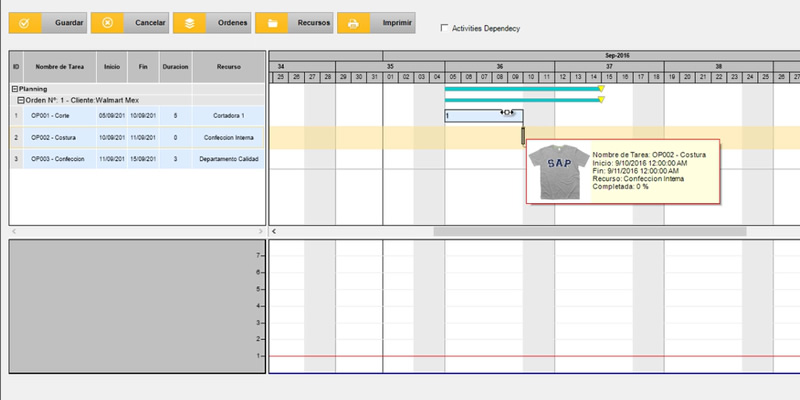Enable the Activities Dependecy checkbox
800x400 pixels.
tap(445, 28)
